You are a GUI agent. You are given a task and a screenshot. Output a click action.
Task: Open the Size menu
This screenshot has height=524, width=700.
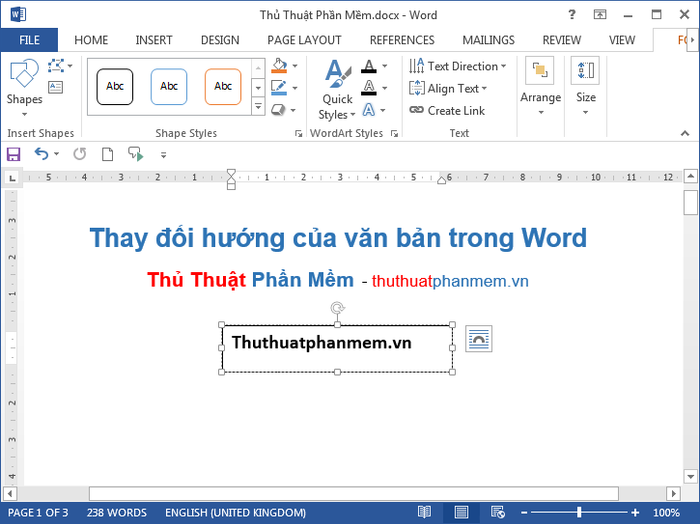point(586,87)
